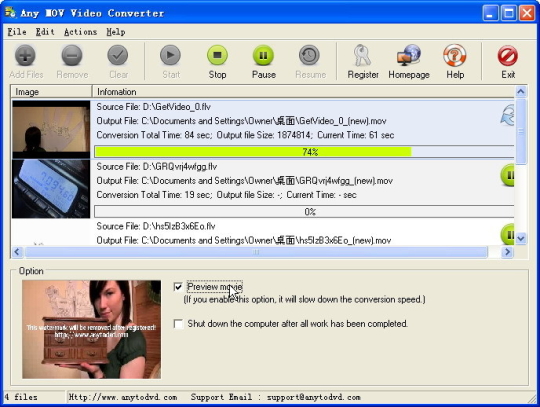Click the '4 files' status bar entry
Viewport: 540px width, 407px height.
coord(21,397)
